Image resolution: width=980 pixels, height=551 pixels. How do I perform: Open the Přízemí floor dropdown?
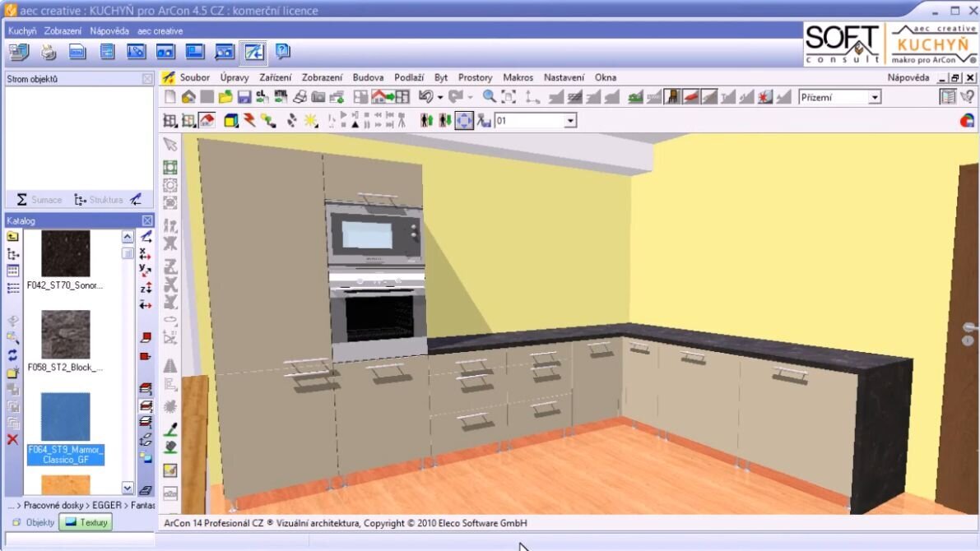click(x=874, y=98)
